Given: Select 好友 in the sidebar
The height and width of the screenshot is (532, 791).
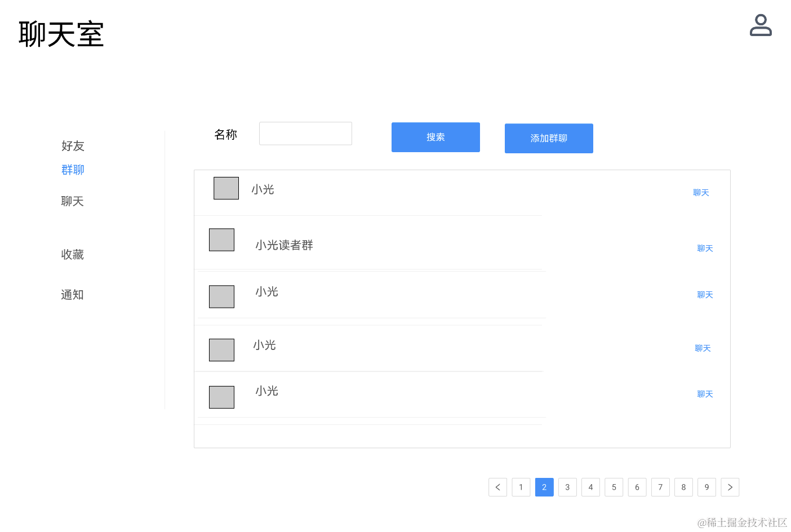Looking at the screenshot, I should (x=73, y=146).
